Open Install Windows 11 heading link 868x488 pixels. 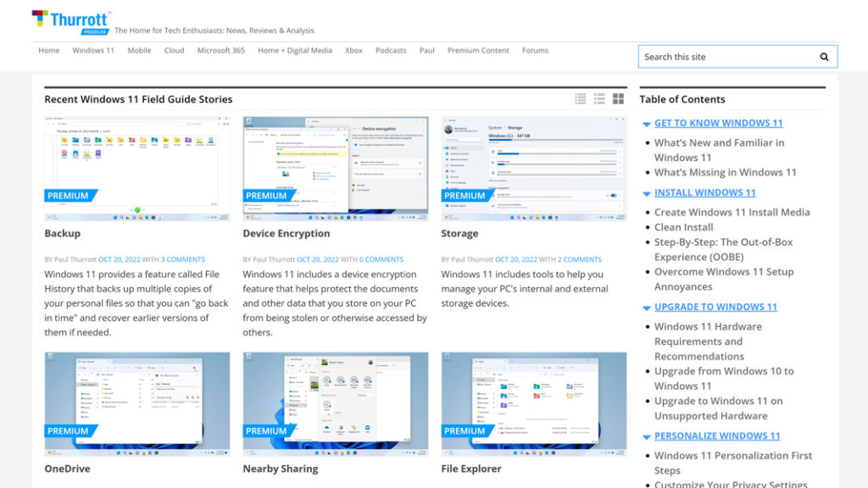704,192
